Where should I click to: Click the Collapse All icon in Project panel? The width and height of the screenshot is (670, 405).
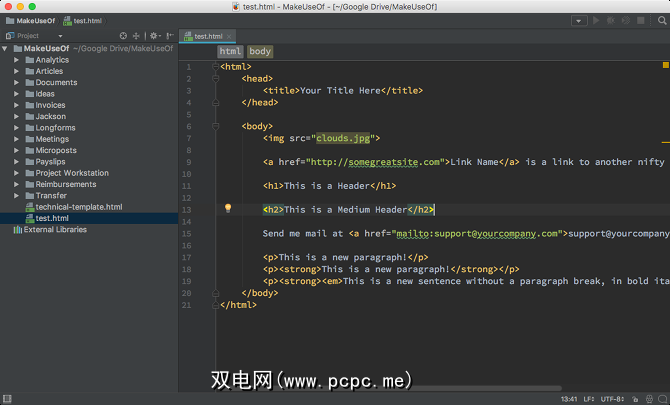pos(138,35)
